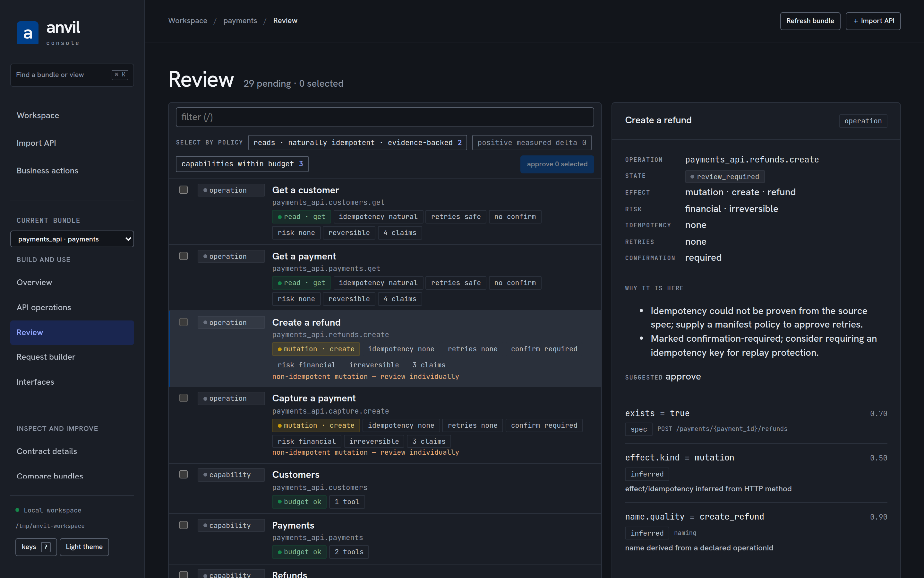
Task: Select the Get a payment checkbox
Action: click(x=184, y=256)
